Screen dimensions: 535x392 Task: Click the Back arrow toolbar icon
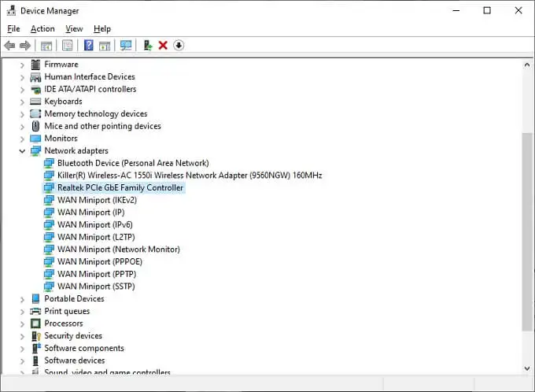tap(9, 45)
